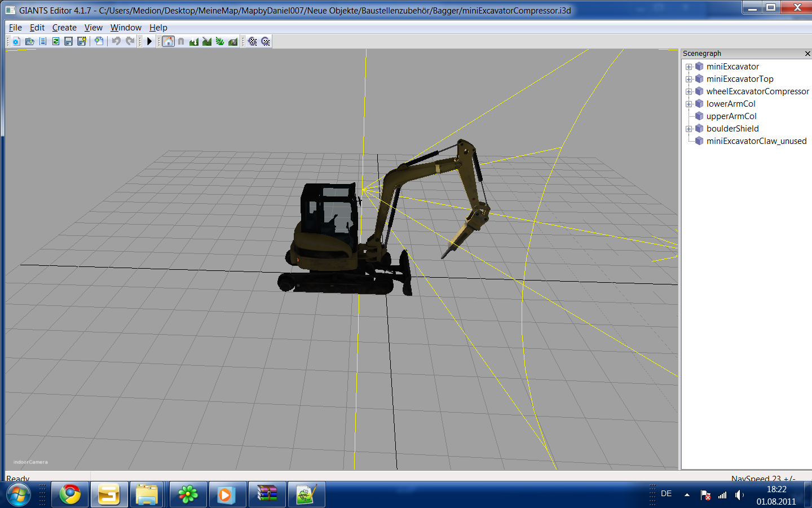Viewport: 812px width, 508px height.
Task: Select the terrain foliage paint tool
Action: [220, 41]
